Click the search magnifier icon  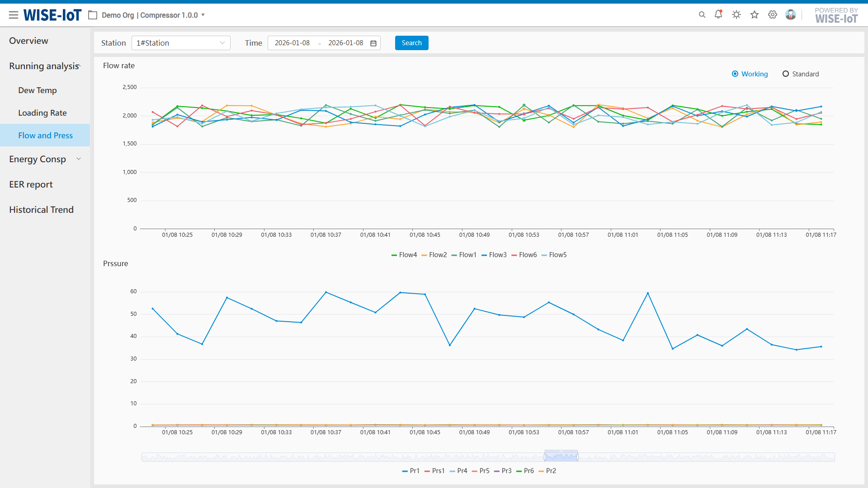(x=702, y=15)
